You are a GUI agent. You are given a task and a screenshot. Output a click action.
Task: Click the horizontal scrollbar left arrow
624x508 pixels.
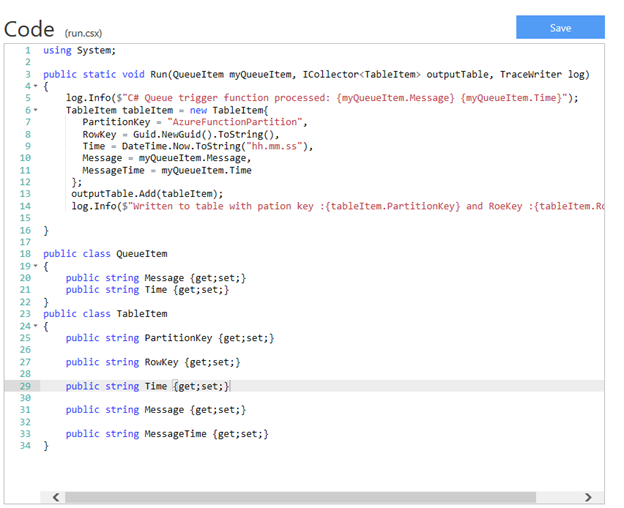pos(56,497)
